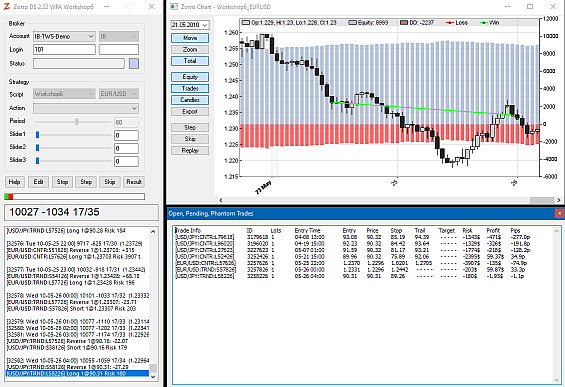
Task: Click the log list scroll up arrow
Action: tap(153, 231)
